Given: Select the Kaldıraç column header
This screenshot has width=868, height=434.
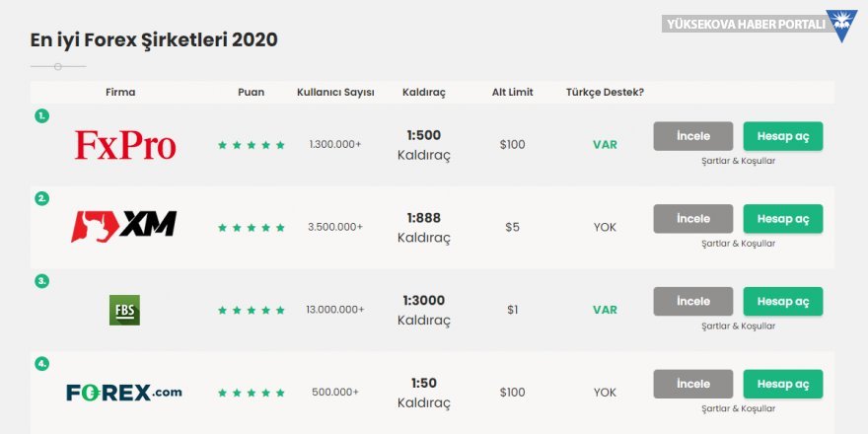Looking at the screenshot, I should click(424, 93).
